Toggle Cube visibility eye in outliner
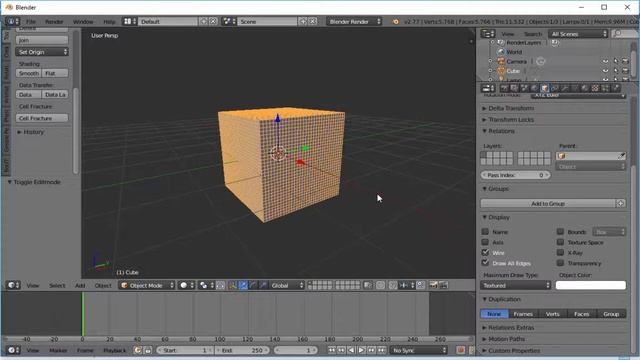The height and width of the screenshot is (360, 640). pyautogui.click(x=605, y=71)
